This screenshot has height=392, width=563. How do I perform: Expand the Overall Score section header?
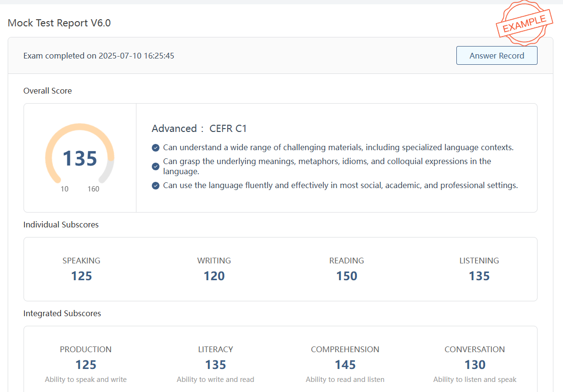click(48, 91)
